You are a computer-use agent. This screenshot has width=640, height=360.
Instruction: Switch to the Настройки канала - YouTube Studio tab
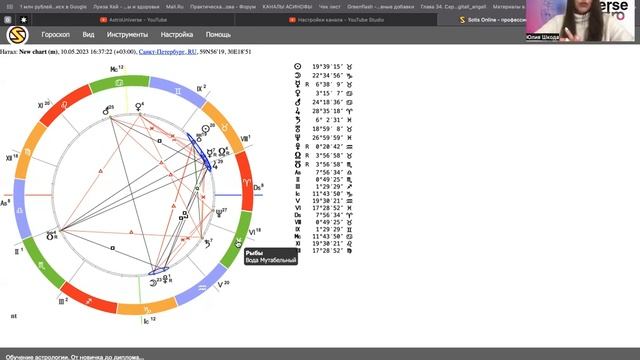pyautogui.click(x=336, y=20)
